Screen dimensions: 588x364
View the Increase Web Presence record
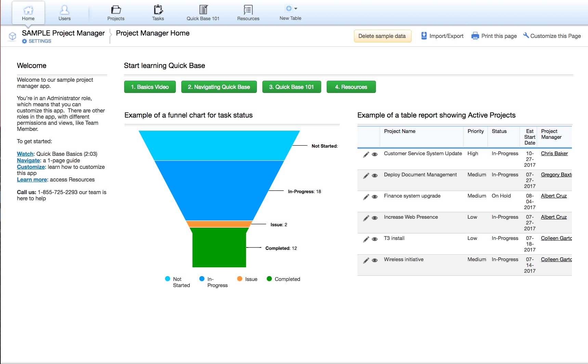(x=375, y=218)
